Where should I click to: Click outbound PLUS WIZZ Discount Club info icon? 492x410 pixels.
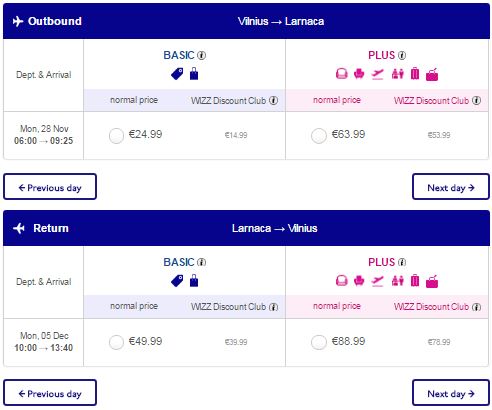pos(477,100)
